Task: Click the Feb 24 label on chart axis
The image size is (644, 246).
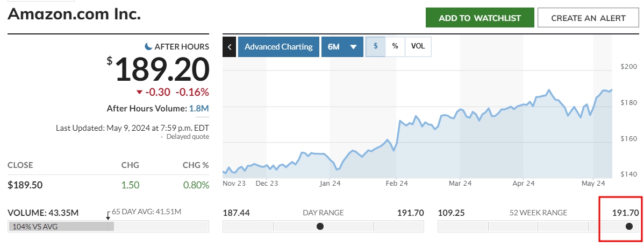Action: [397, 184]
